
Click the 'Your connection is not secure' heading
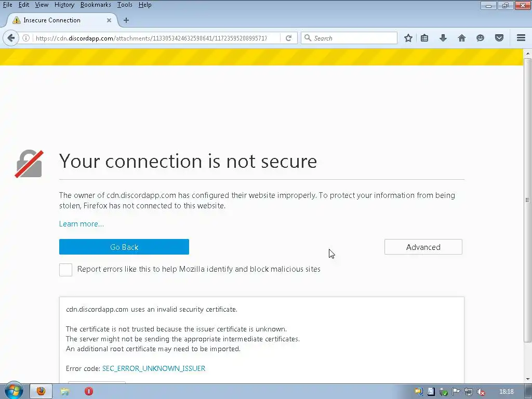coord(188,161)
